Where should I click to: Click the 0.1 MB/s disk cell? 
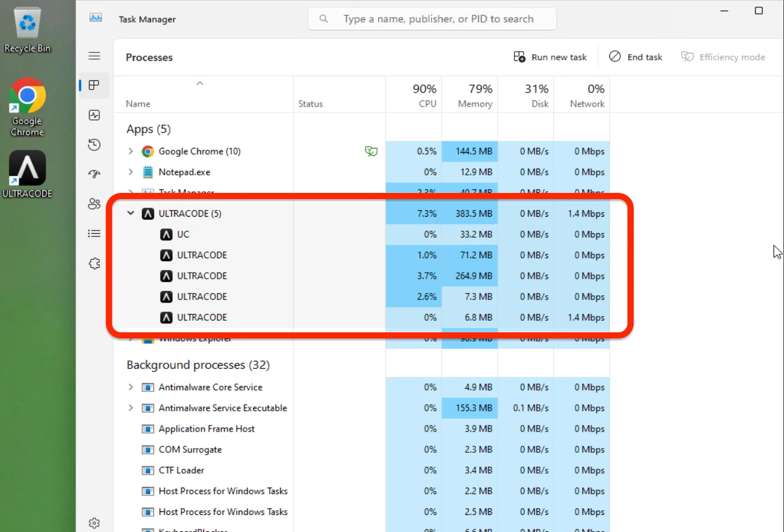click(x=525, y=408)
